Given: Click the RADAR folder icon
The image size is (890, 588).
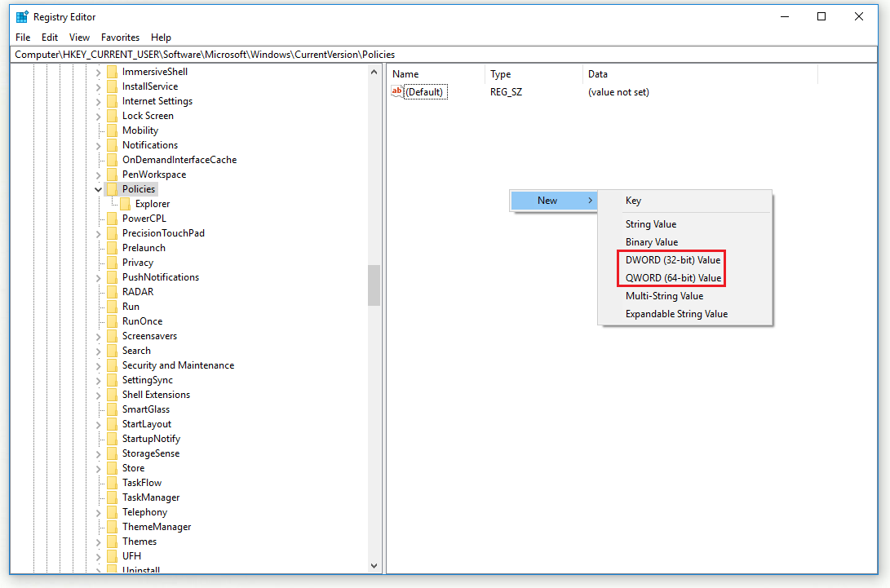Looking at the screenshot, I should pyautogui.click(x=112, y=292).
